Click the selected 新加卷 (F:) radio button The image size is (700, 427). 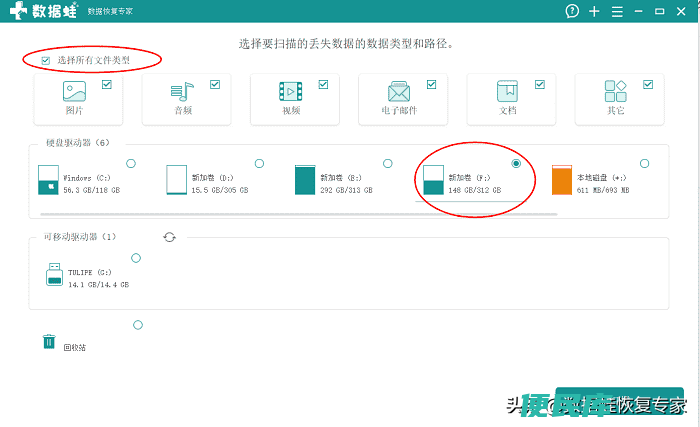point(516,163)
